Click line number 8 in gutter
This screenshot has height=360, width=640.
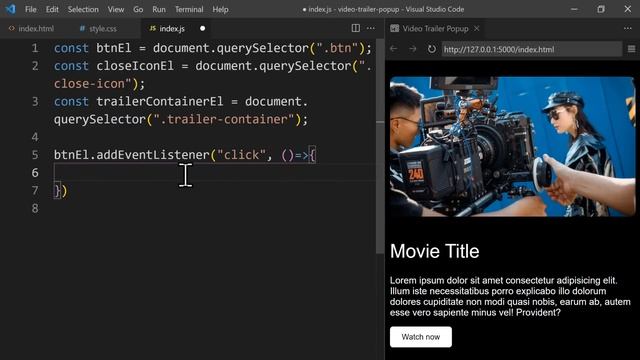coord(35,208)
